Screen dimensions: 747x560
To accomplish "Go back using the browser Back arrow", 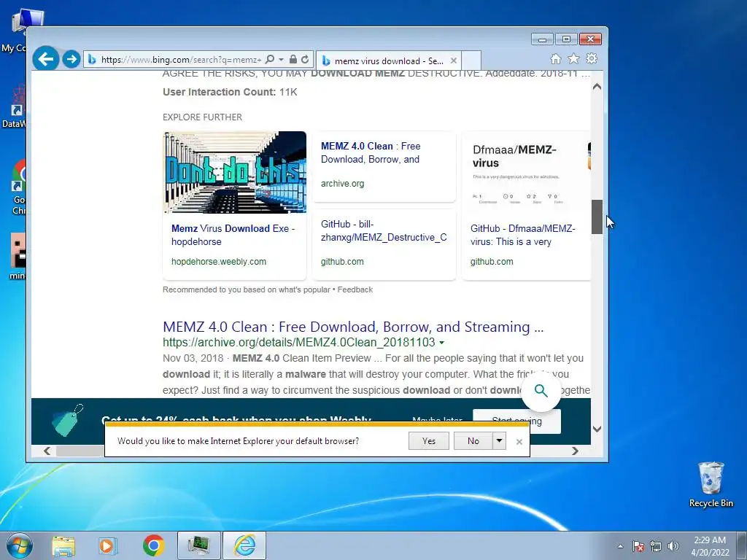I will 46,59.
